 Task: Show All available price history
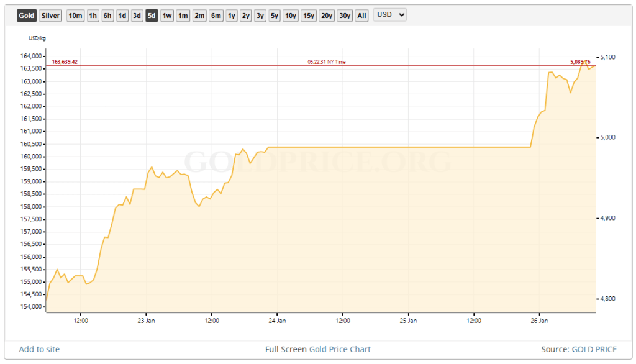pyautogui.click(x=361, y=15)
